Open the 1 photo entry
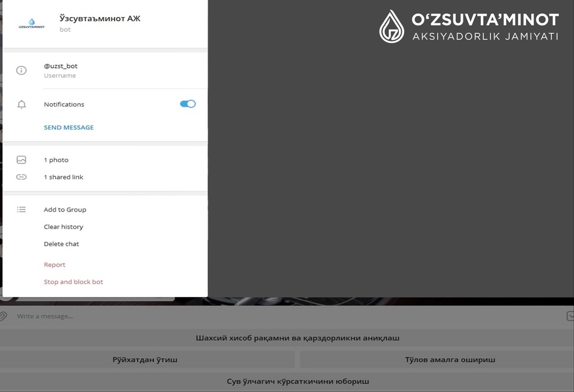Image resolution: width=574 pixels, height=392 pixels. pos(56,160)
